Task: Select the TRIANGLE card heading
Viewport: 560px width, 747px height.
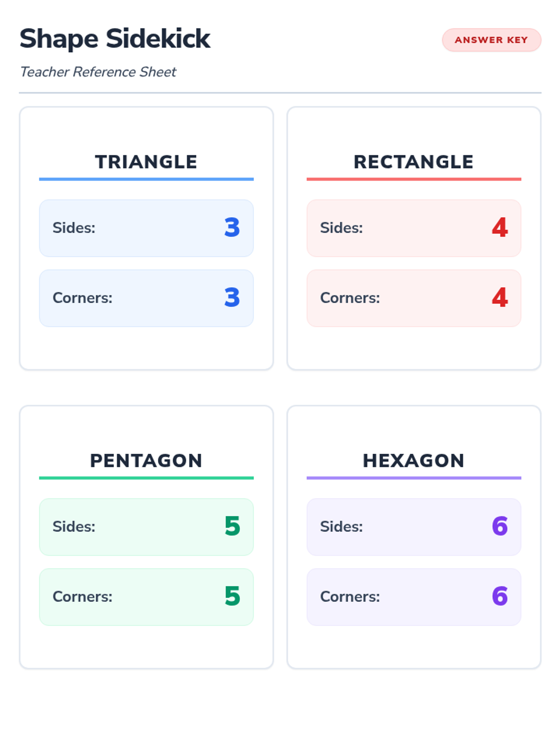Action: pyautogui.click(x=146, y=162)
